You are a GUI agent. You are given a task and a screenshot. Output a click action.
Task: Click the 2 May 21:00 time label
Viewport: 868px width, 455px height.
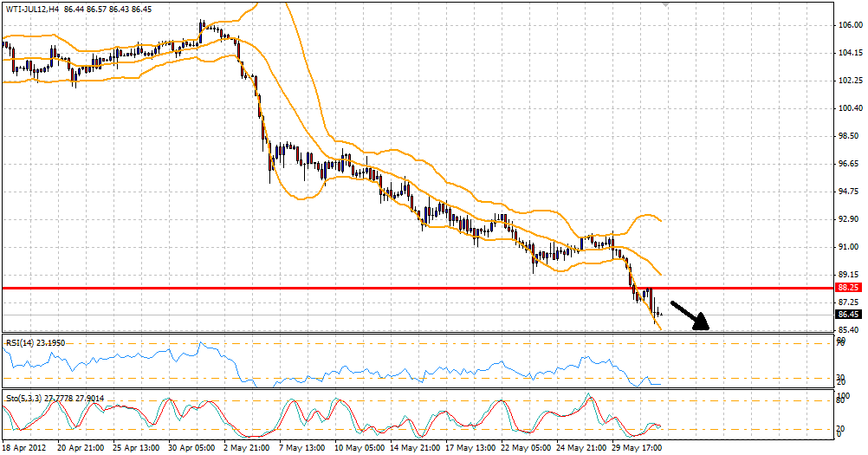pos(246,447)
